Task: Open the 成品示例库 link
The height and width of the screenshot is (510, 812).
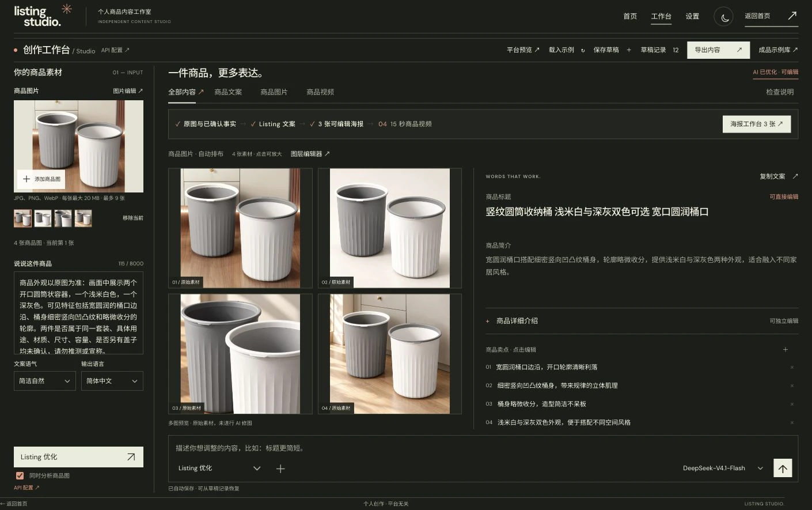Action: tap(778, 50)
